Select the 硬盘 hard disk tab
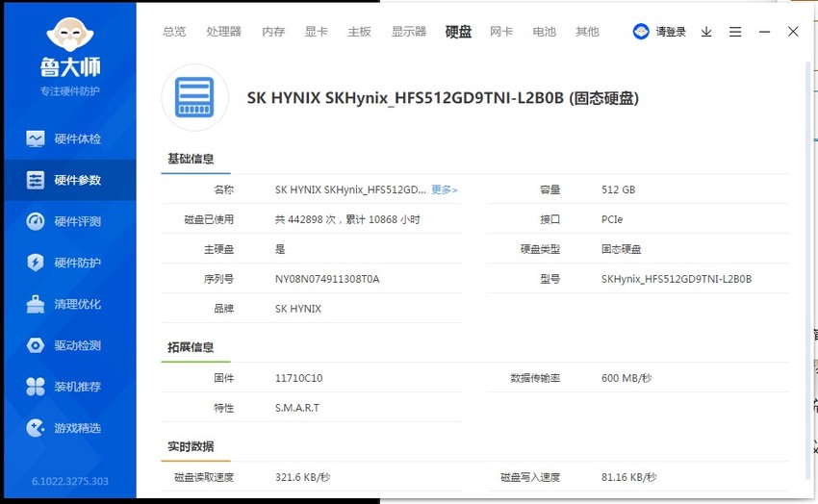This screenshot has height=504, width=818. (458, 32)
